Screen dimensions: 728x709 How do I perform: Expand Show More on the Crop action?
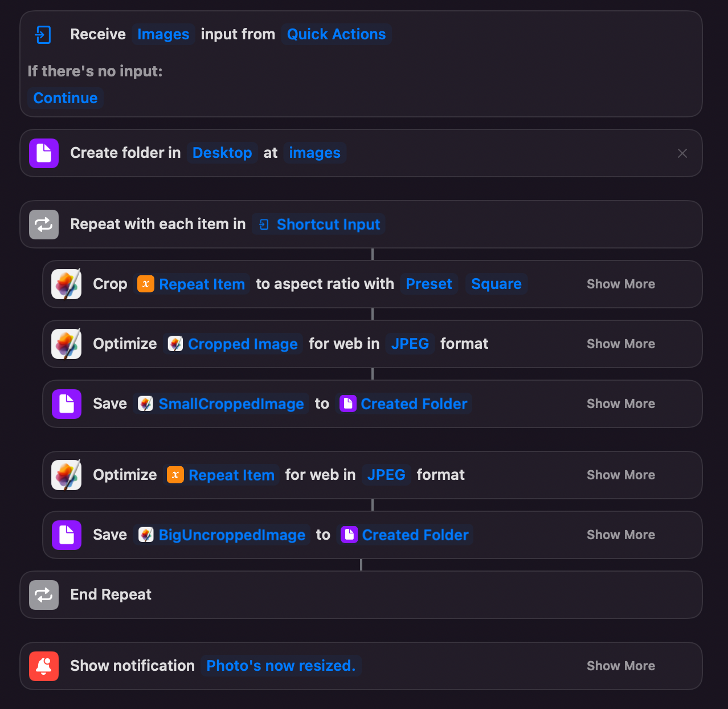point(620,284)
